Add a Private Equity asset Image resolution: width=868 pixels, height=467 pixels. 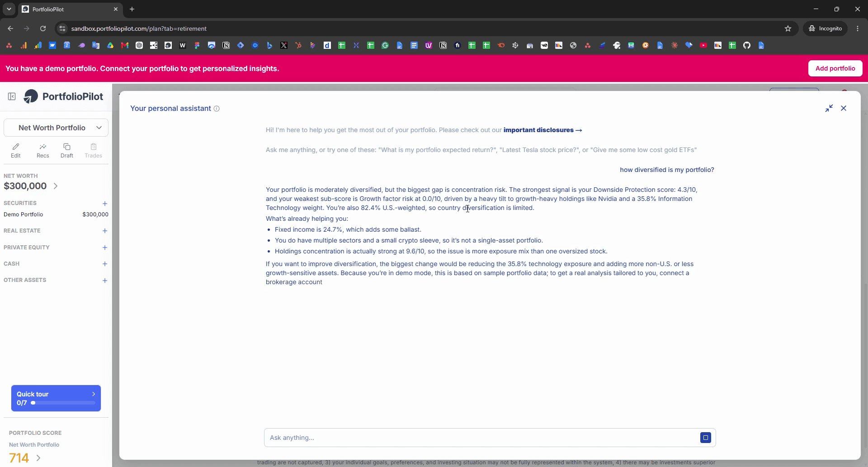coord(105,248)
